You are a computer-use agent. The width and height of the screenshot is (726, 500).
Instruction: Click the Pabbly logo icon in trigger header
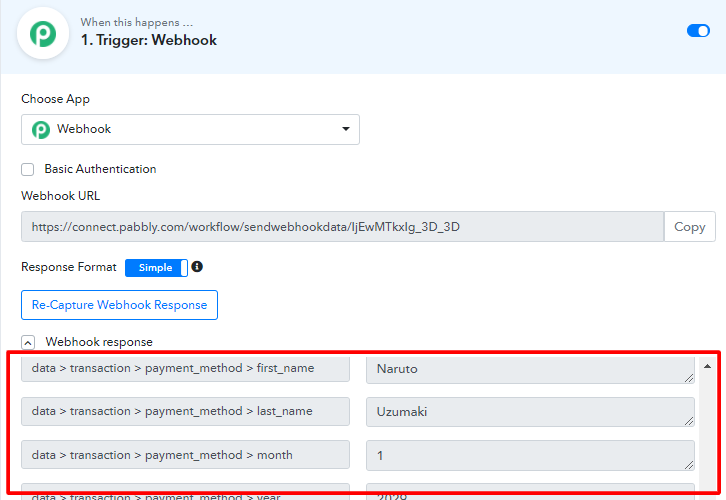[43, 34]
